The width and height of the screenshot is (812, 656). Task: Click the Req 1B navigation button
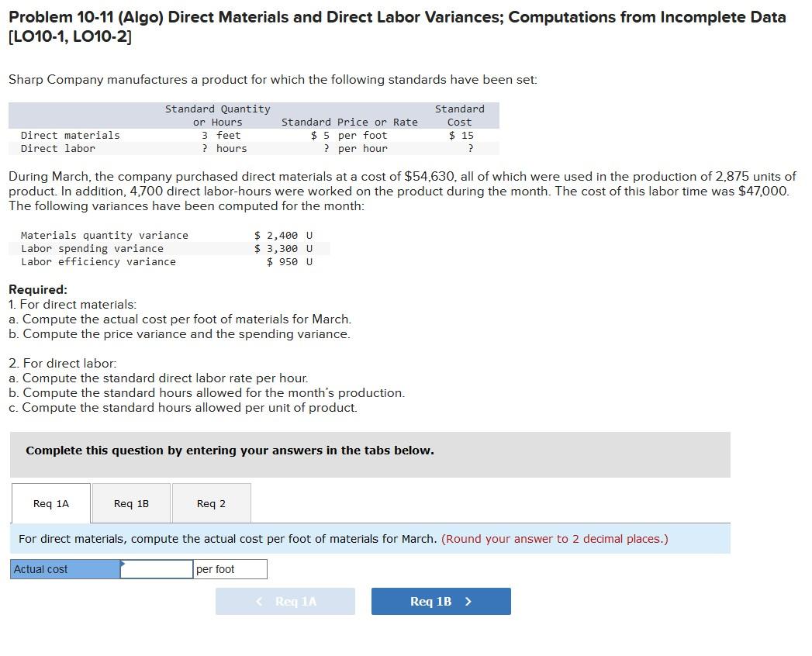point(441,600)
